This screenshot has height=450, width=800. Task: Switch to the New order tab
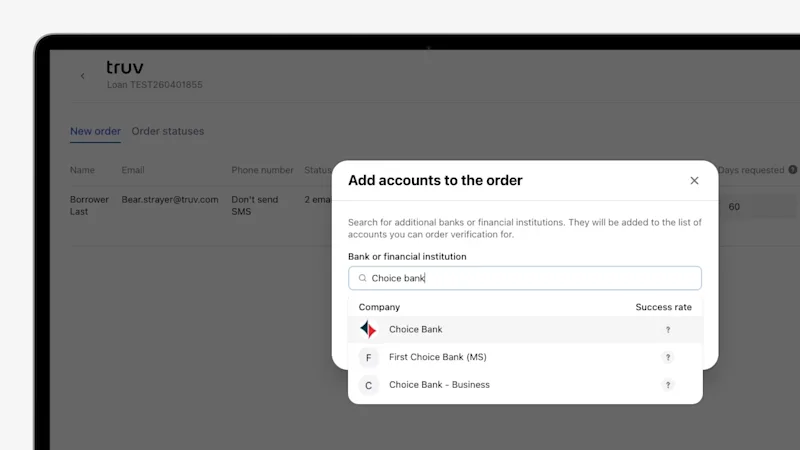pyautogui.click(x=95, y=131)
